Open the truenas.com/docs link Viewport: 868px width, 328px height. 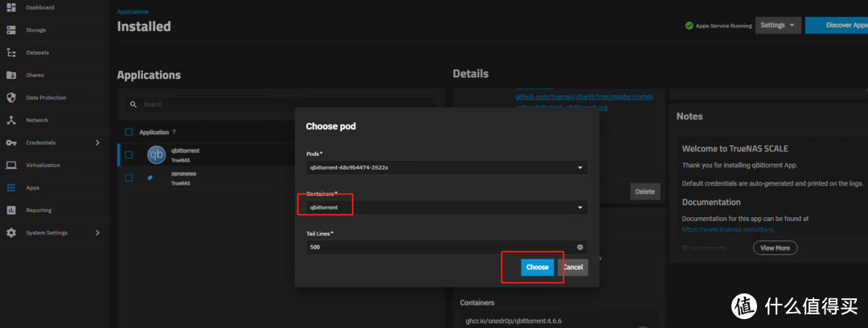pyautogui.click(x=728, y=229)
